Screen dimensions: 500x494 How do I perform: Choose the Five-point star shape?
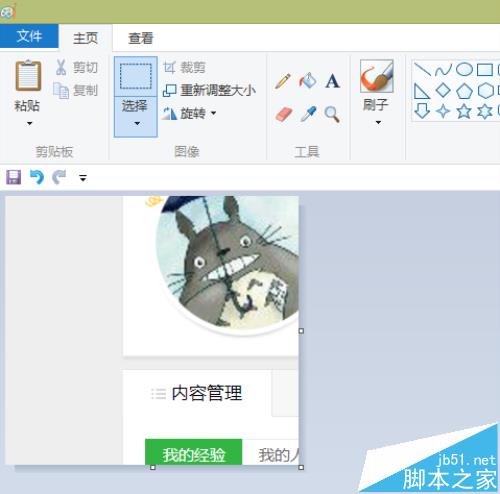pos(464,111)
